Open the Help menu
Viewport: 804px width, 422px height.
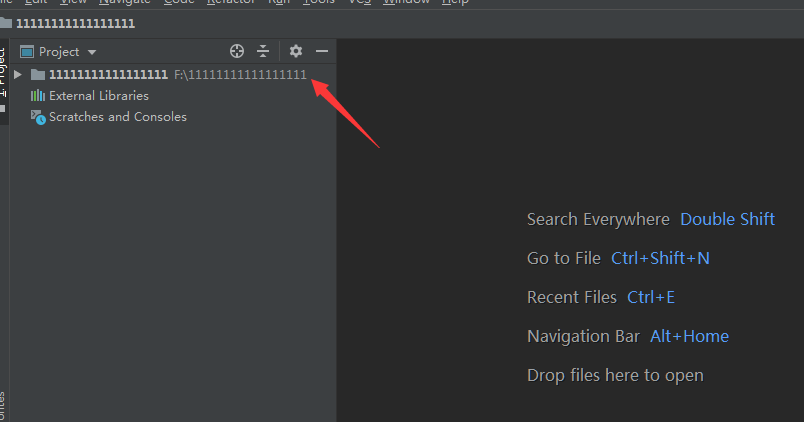455,2
